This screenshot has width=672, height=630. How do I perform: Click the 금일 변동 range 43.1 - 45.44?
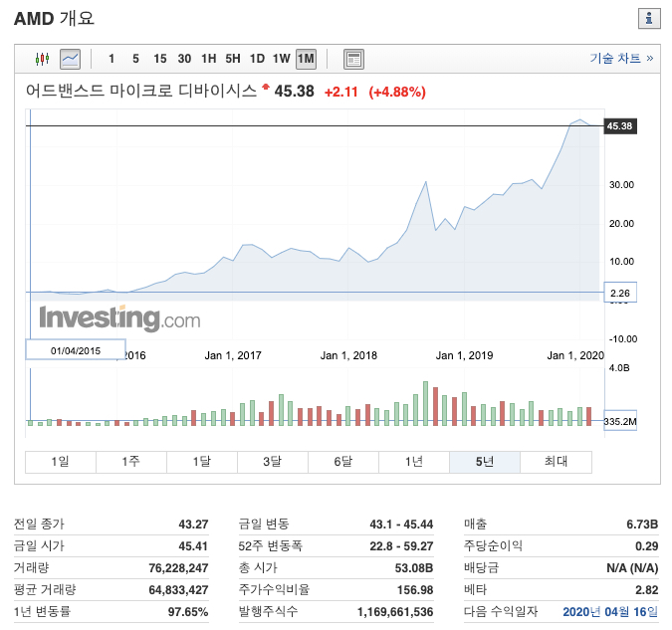(x=401, y=525)
